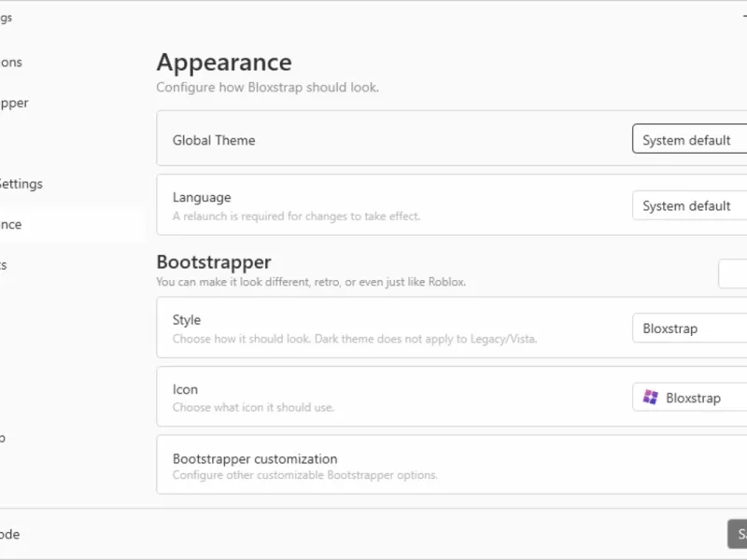The height and width of the screenshot is (560, 747).
Task: Click the Icon label
Action: click(x=185, y=389)
